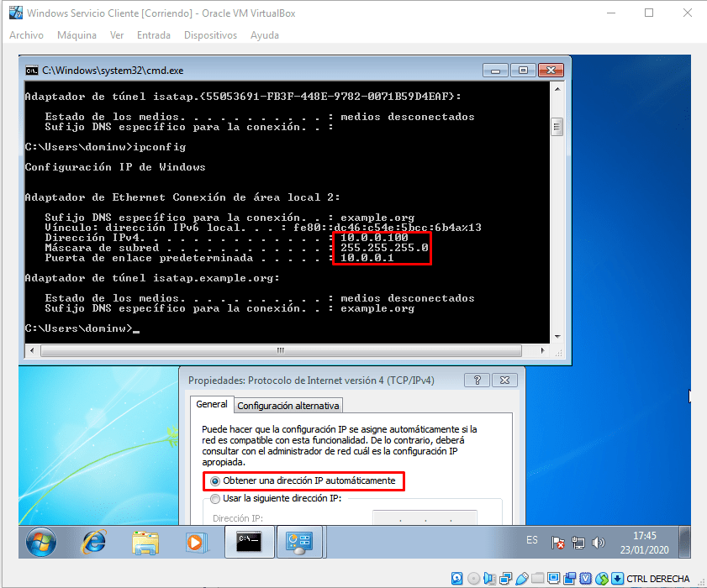Open the VirtualBox Máquina menu
The image size is (707, 588).
[77, 35]
